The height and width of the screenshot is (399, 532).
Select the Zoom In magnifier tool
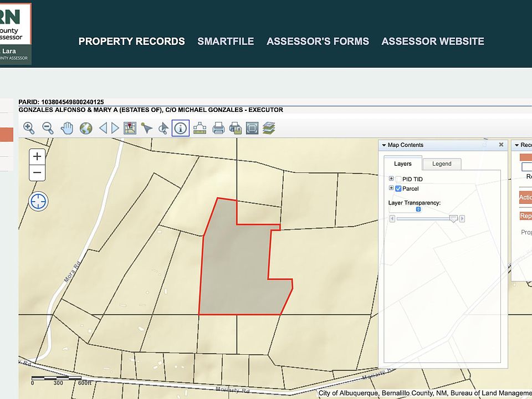[29, 128]
